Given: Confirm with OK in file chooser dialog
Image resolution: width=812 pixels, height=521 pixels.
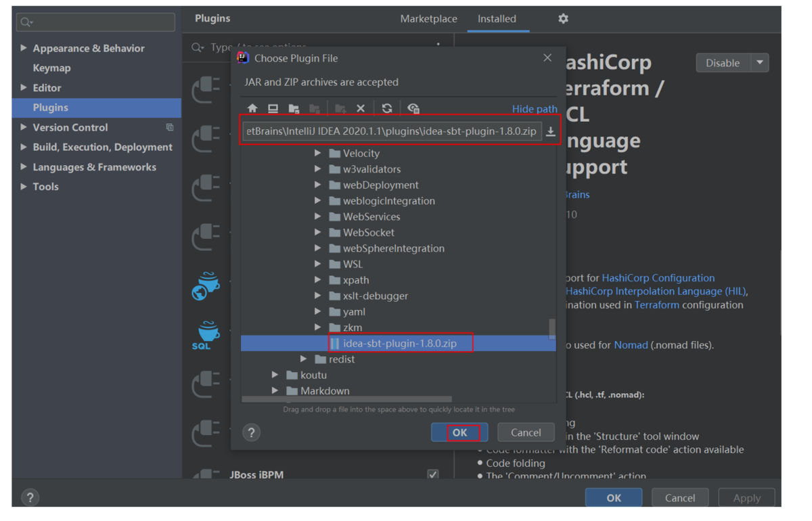Looking at the screenshot, I should [459, 433].
